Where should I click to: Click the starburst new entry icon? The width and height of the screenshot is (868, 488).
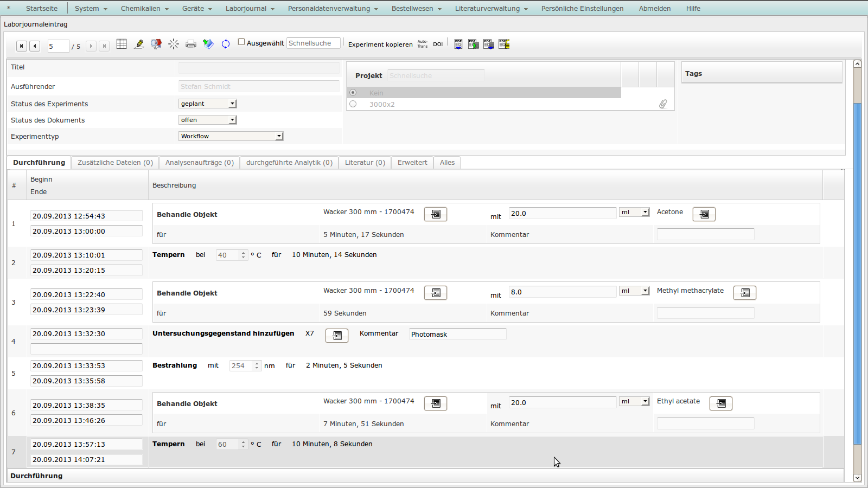pyautogui.click(x=174, y=44)
